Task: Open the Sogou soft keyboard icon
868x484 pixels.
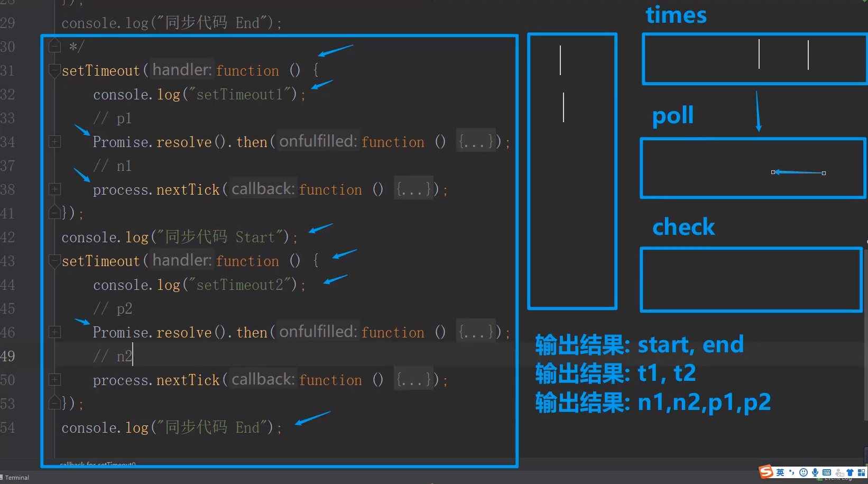Action: (x=827, y=472)
